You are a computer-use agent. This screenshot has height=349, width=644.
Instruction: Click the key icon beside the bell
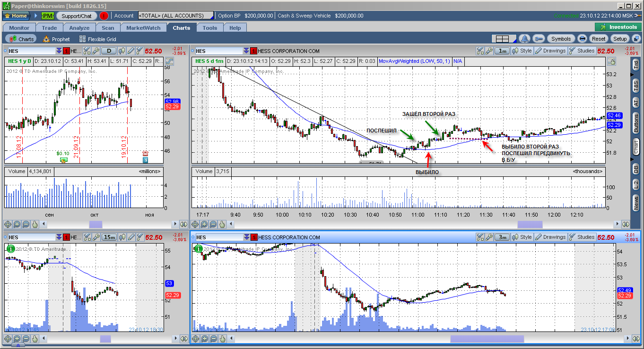[539, 39]
